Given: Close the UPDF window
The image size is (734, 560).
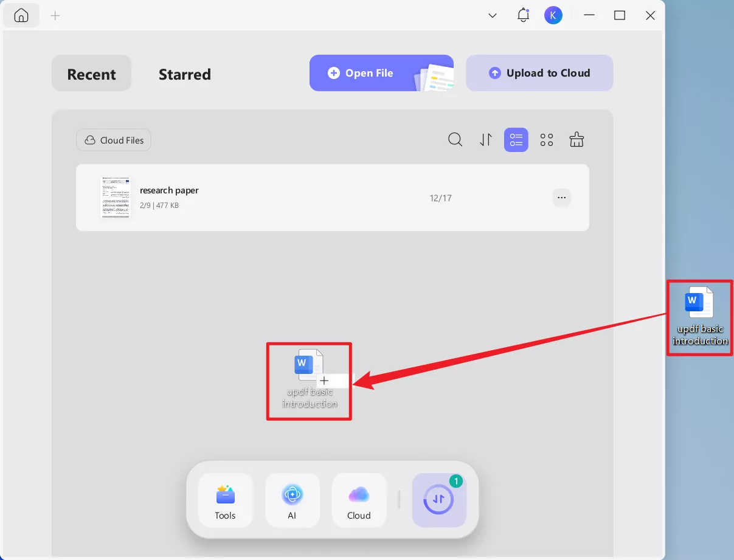Looking at the screenshot, I should click(650, 16).
